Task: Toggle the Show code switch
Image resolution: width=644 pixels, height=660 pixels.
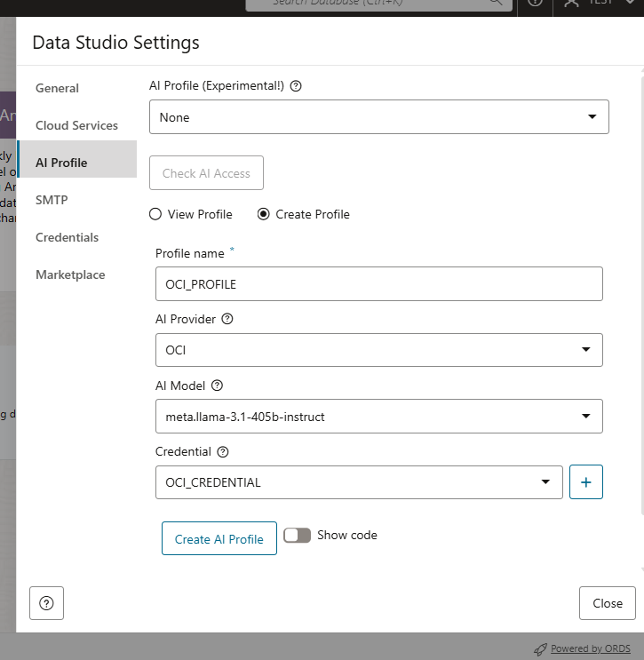Action: pyautogui.click(x=298, y=535)
